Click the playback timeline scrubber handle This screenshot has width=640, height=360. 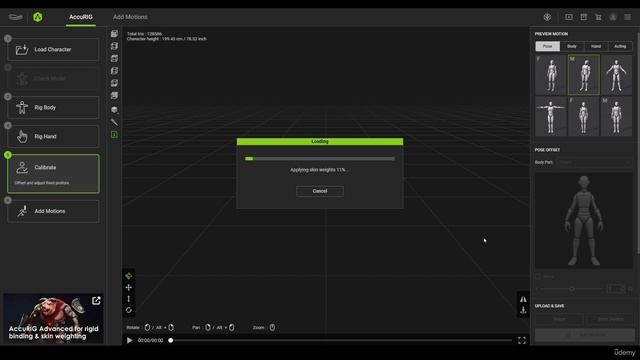(x=171, y=340)
